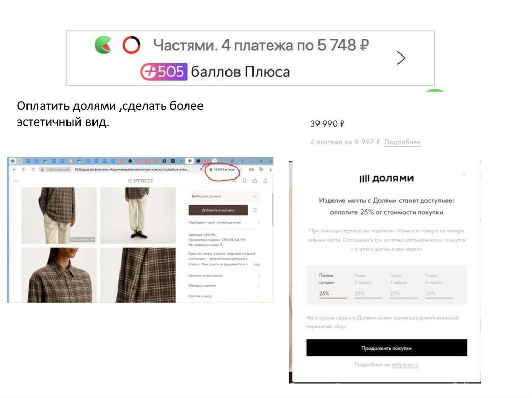532x398 pixels.
Task: Follow the dolyame.ru link in popup
Action: 405,365
